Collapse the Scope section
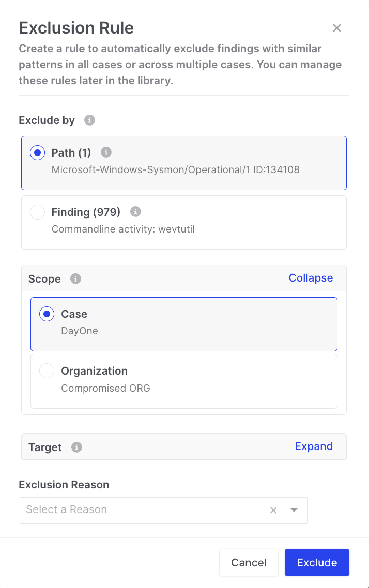Viewport: 369px width, 588px height. coord(311,278)
